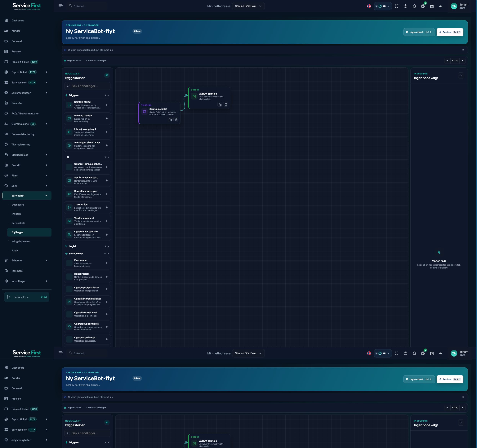Add Finn kunde block with its plus
Screen dimensions: 477x448
coord(107,263)
